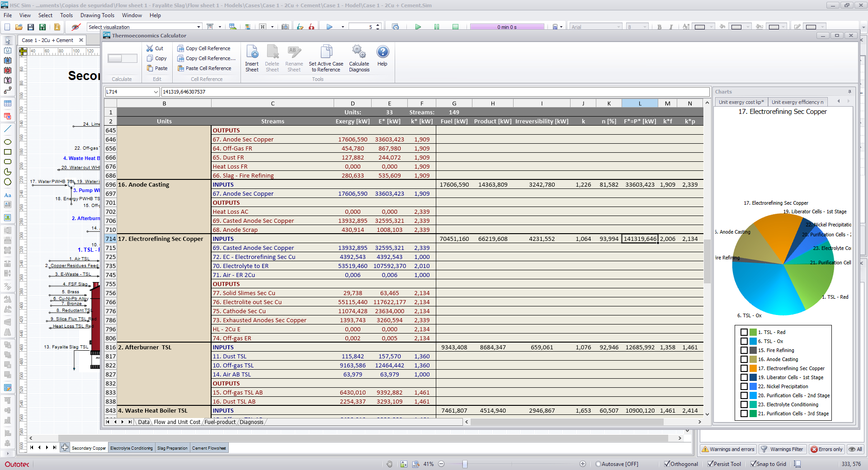Expand the cell name box dropdown L714
This screenshot has width=868, height=470.
(x=156, y=92)
